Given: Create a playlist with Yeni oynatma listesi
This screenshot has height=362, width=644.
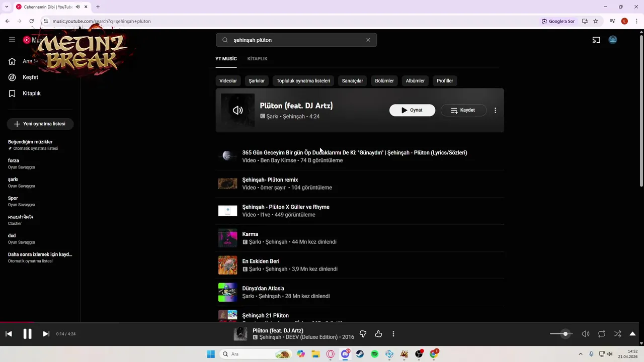Looking at the screenshot, I should click(x=40, y=124).
